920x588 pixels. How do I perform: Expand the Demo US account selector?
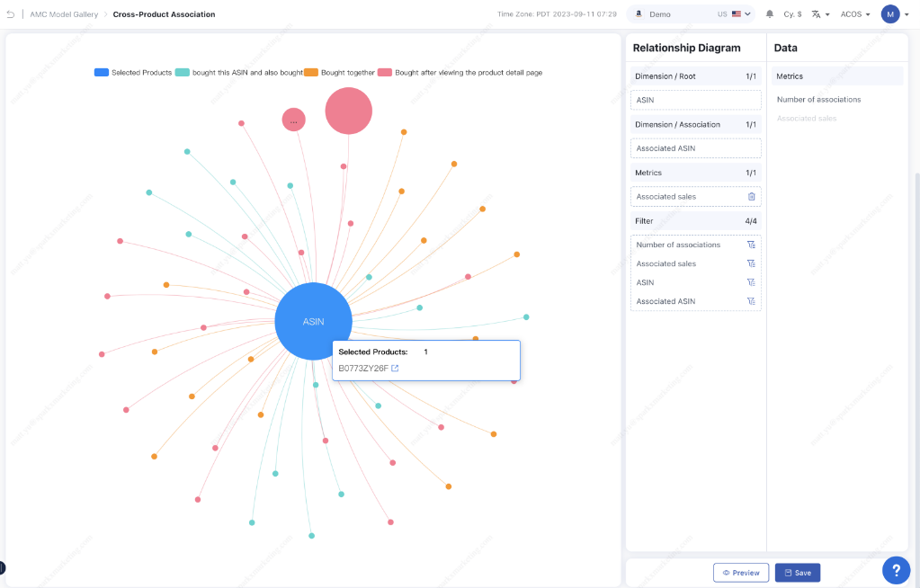(x=691, y=14)
